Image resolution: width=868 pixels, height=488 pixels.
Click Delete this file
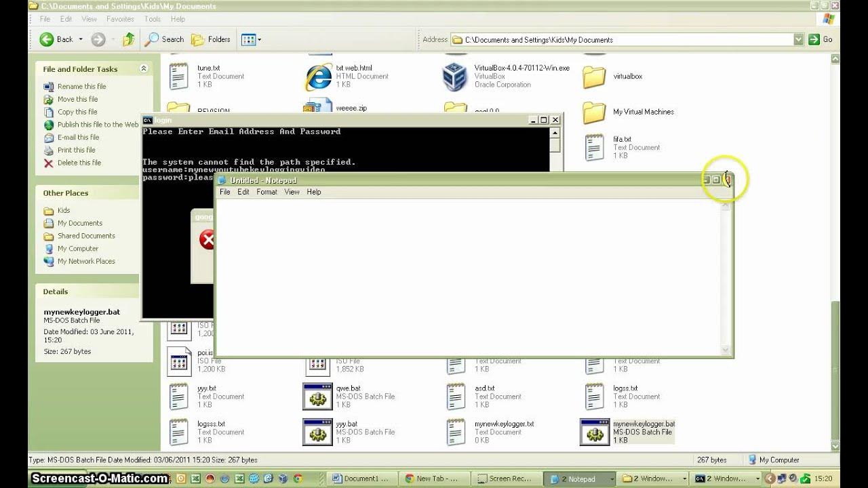click(x=79, y=163)
